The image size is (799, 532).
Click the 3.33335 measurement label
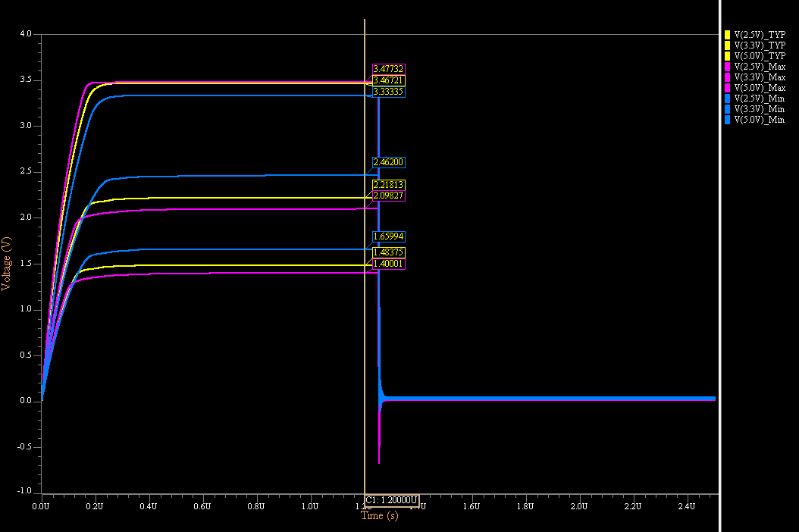[389, 92]
